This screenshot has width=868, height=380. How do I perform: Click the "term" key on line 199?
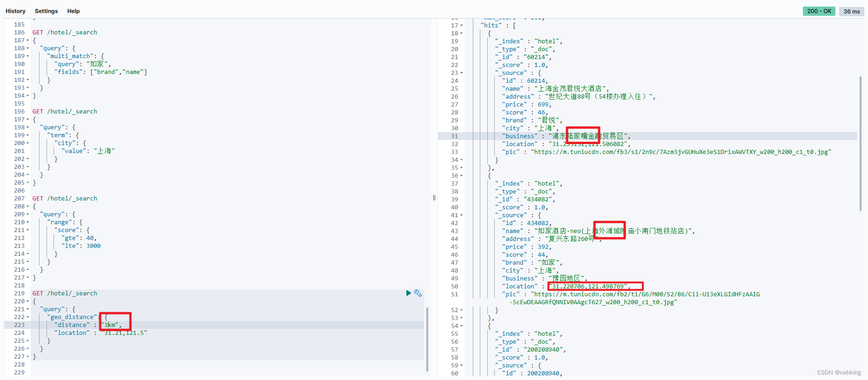point(58,135)
